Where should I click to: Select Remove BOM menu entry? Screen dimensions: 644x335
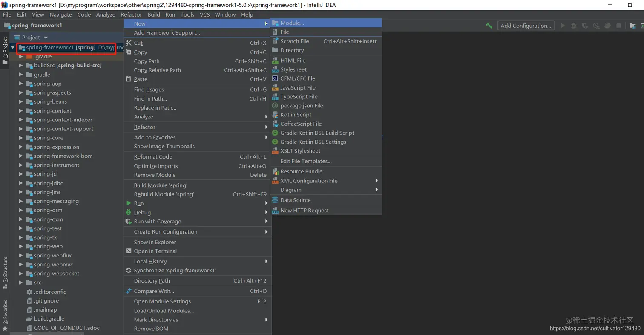(151, 329)
